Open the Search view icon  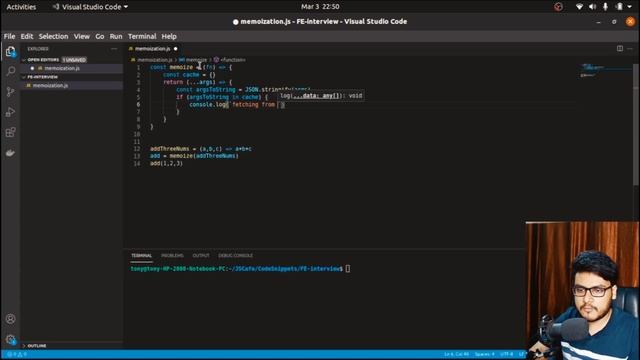pos(11,71)
